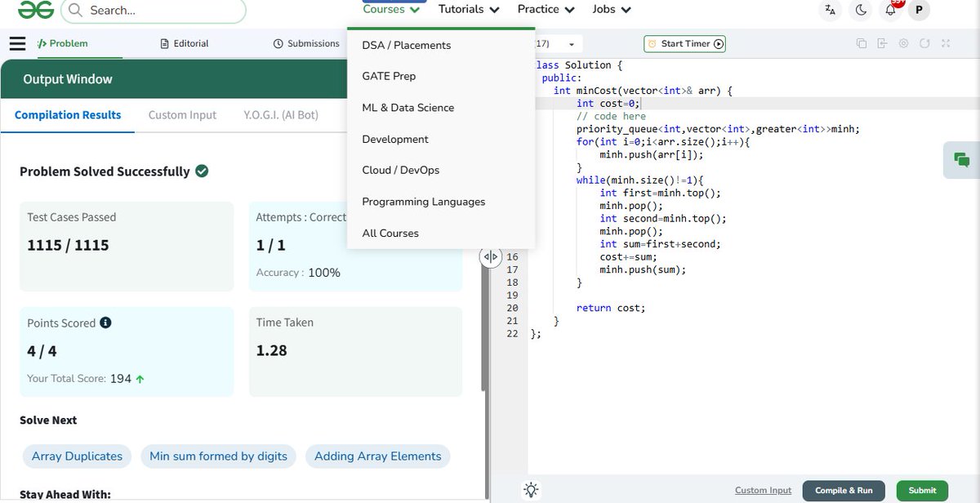Viewport: 980px width, 503px height.
Task: Open editor settings gear icon
Action: tap(903, 43)
